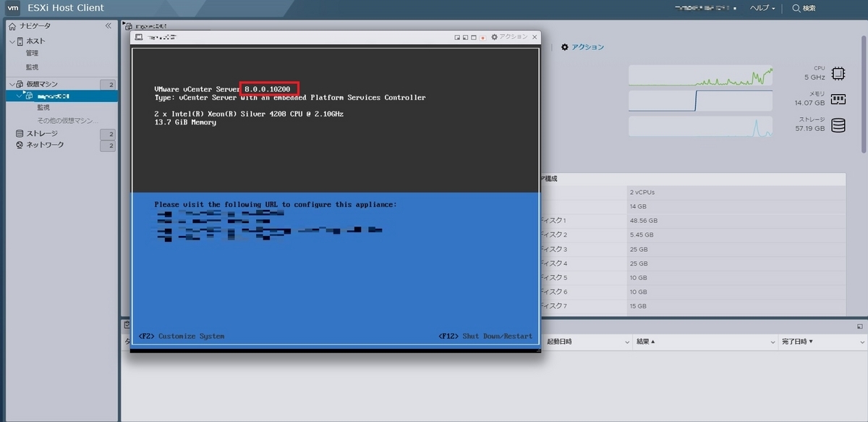Close the VM console window
This screenshot has width=868, height=422.
point(535,37)
